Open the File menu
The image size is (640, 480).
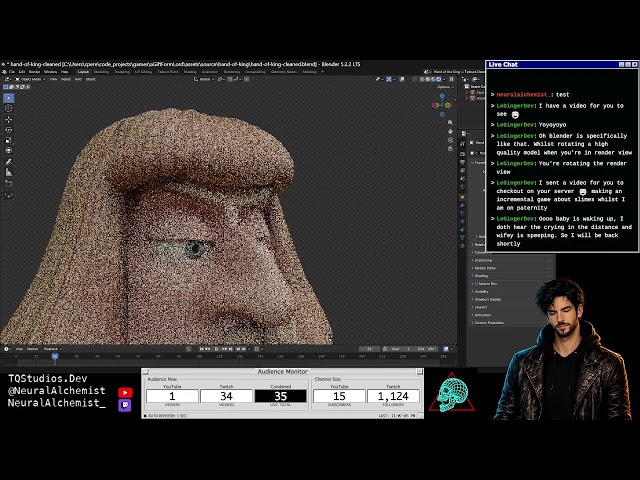[x=12, y=72]
